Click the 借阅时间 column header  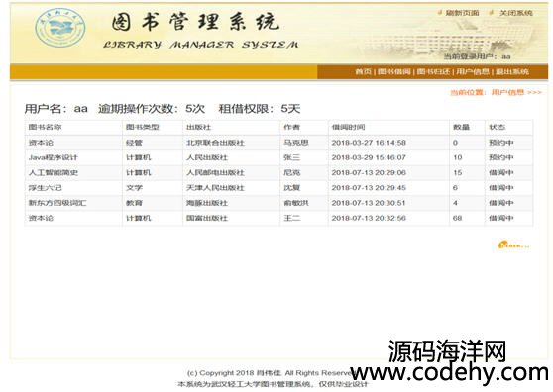pos(348,127)
